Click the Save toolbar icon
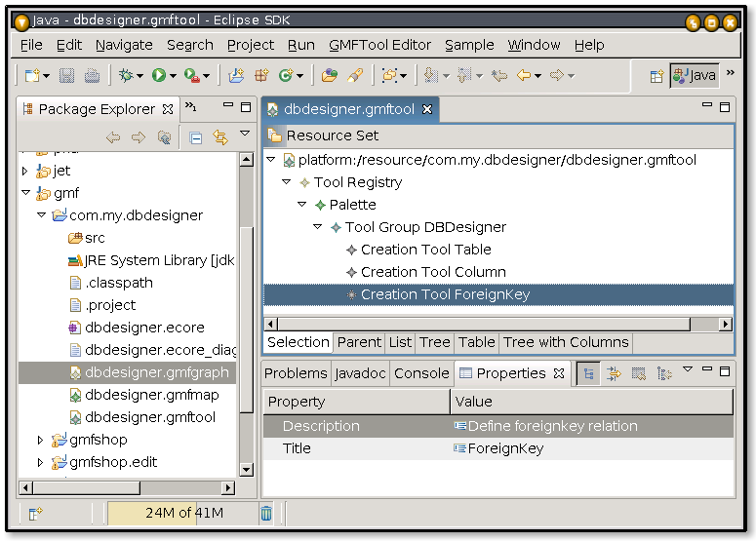 [x=67, y=75]
